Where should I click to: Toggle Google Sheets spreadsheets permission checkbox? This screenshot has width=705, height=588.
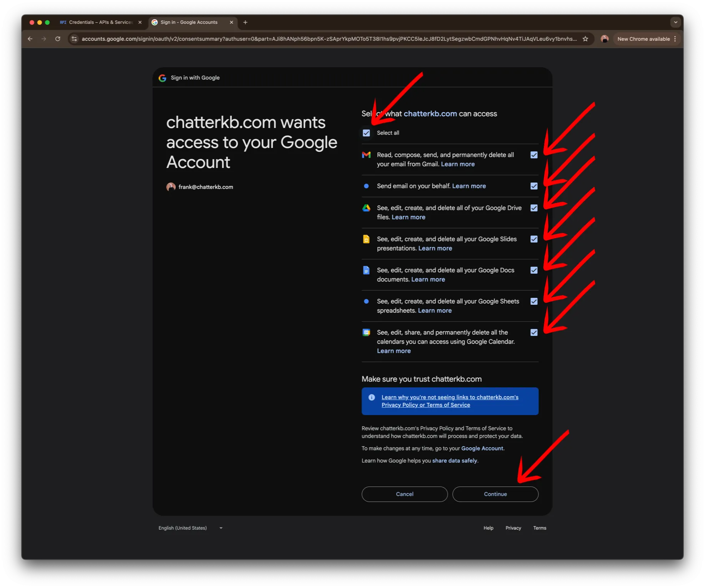pyautogui.click(x=534, y=301)
